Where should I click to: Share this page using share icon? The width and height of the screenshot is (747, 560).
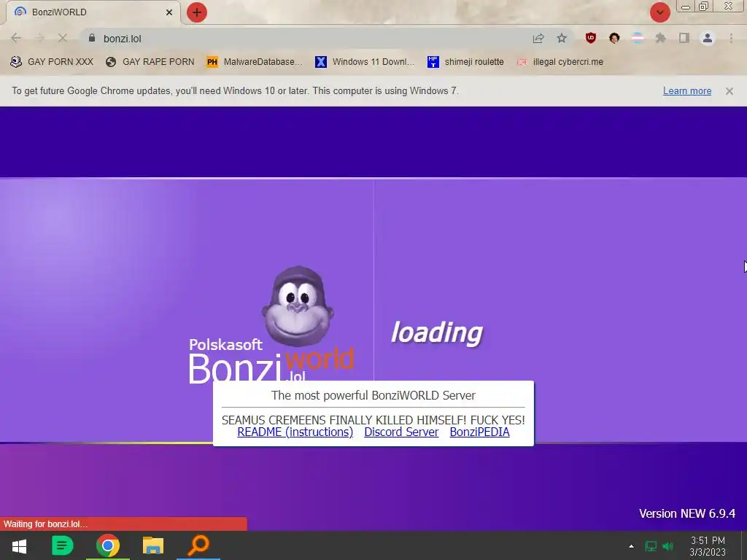tap(538, 38)
